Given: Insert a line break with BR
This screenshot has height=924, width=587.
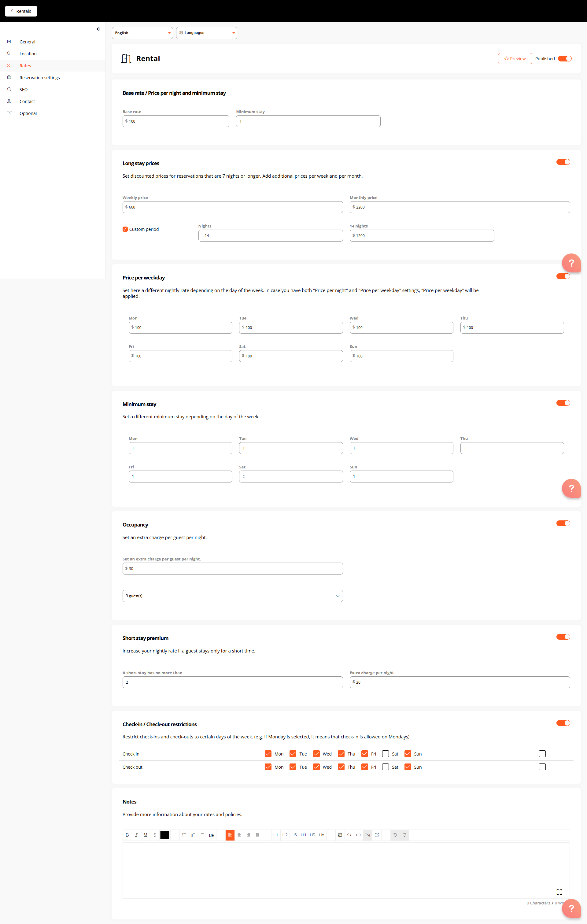Looking at the screenshot, I should [x=212, y=835].
